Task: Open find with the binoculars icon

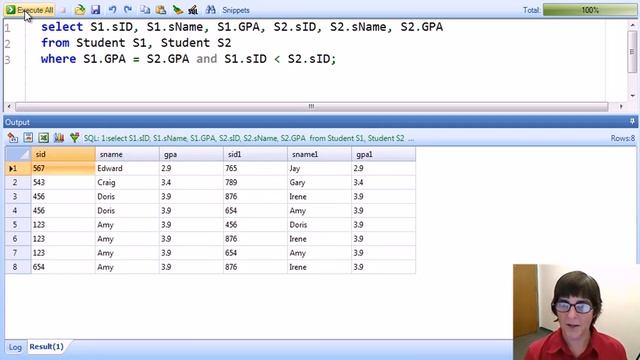Action: click(211, 10)
